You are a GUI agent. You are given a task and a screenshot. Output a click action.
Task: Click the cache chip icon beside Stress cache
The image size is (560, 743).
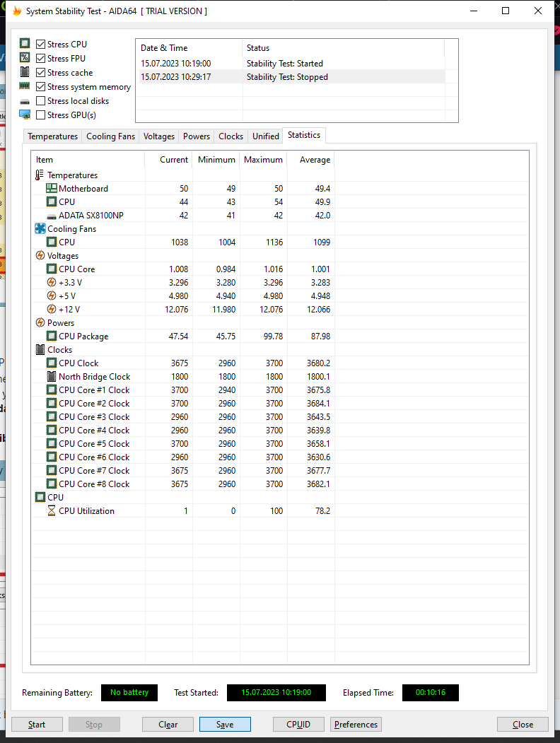click(x=25, y=72)
